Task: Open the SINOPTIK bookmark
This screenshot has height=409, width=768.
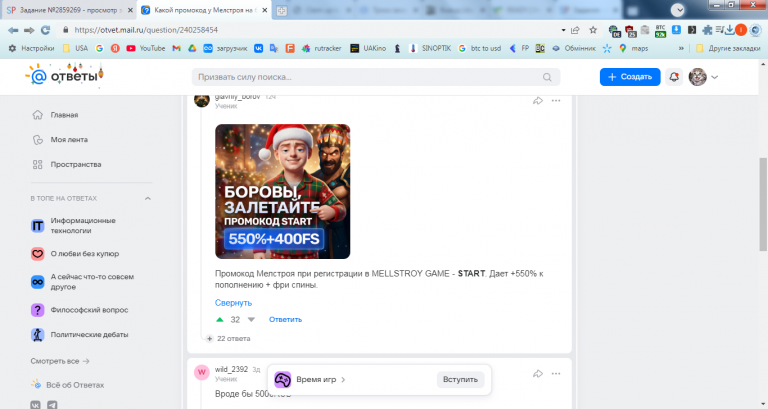Action: coord(430,48)
